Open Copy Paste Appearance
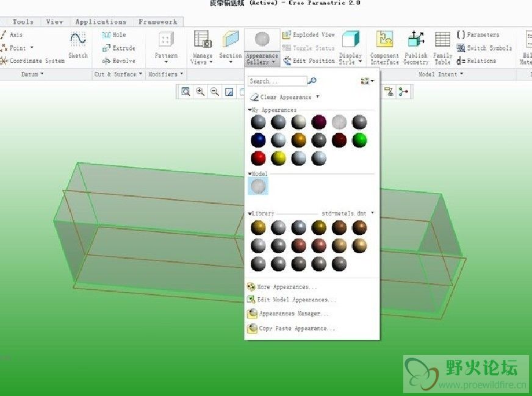This screenshot has width=532, height=396. (291, 328)
